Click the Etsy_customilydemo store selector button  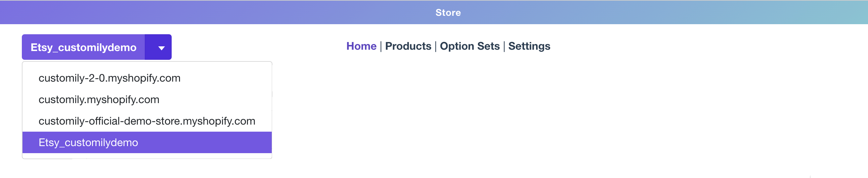(83, 47)
